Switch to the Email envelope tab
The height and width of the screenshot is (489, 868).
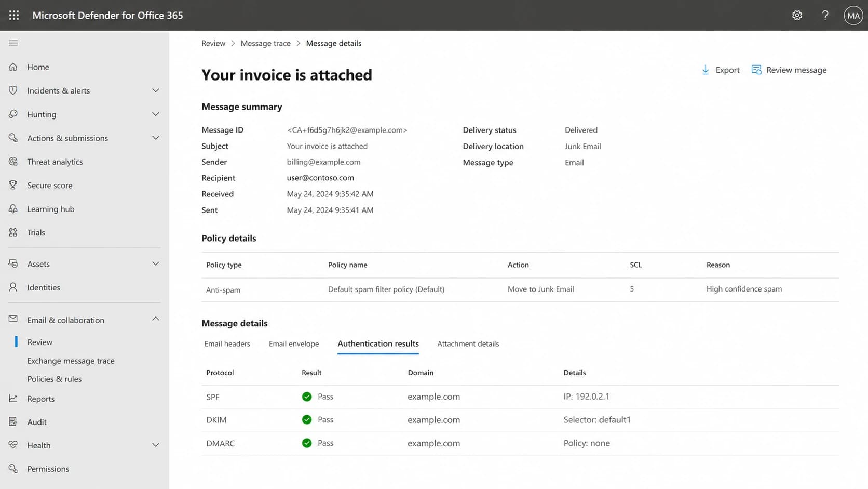(x=294, y=343)
